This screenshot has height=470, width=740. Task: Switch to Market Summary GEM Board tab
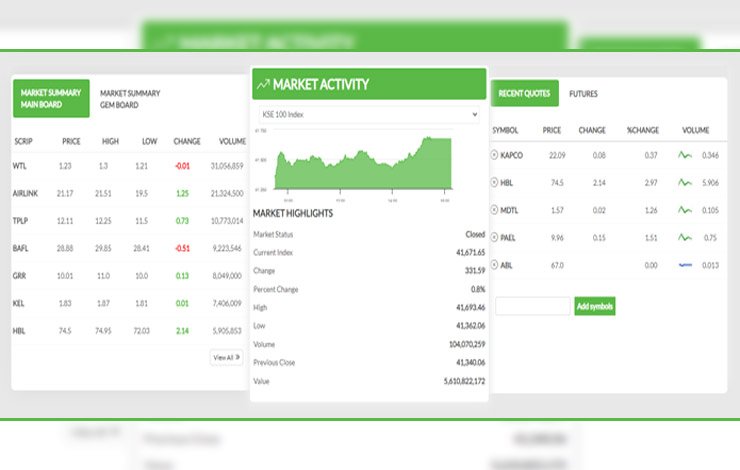(x=130, y=98)
